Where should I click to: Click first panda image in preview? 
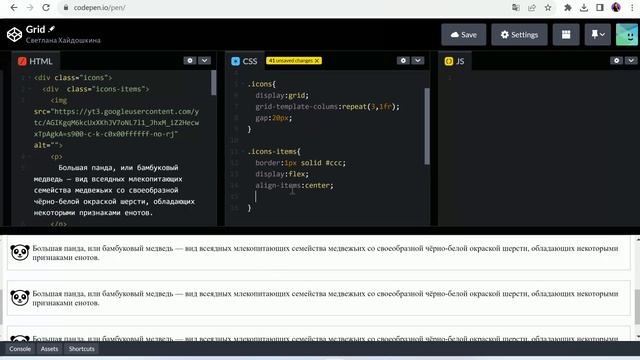pyautogui.click(x=20, y=253)
